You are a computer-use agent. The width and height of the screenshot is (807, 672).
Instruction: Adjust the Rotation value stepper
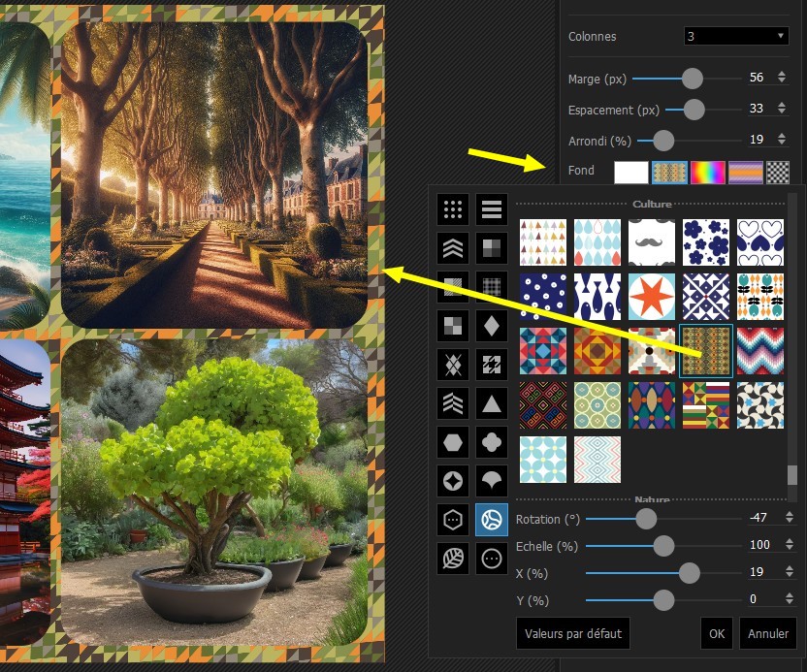pyautogui.click(x=790, y=517)
